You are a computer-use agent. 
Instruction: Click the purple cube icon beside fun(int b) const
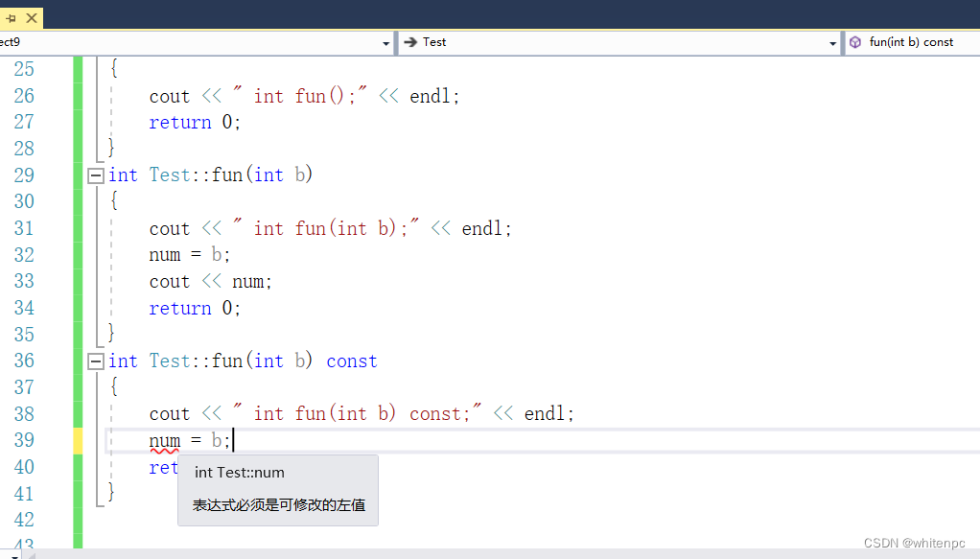854,41
